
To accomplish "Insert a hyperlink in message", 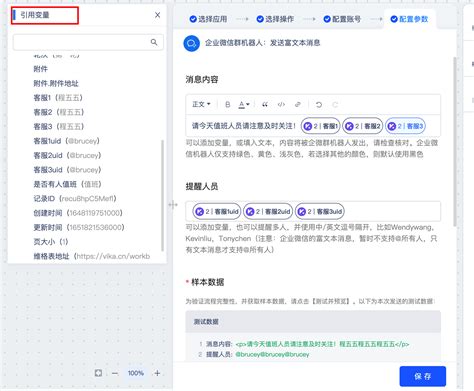I will pyautogui.click(x=298, y=105).
